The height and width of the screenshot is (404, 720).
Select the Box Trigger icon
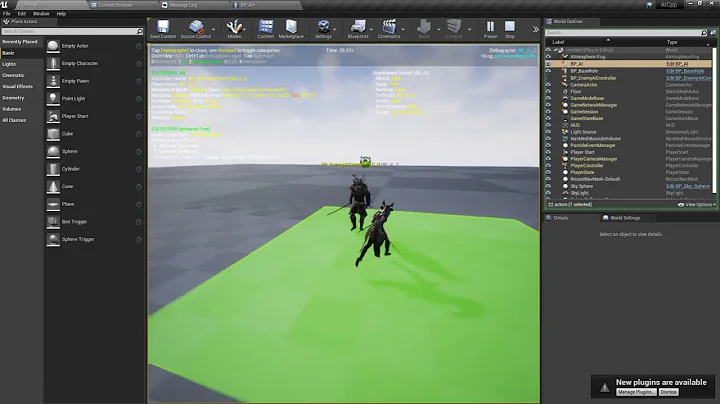[53, 222]
